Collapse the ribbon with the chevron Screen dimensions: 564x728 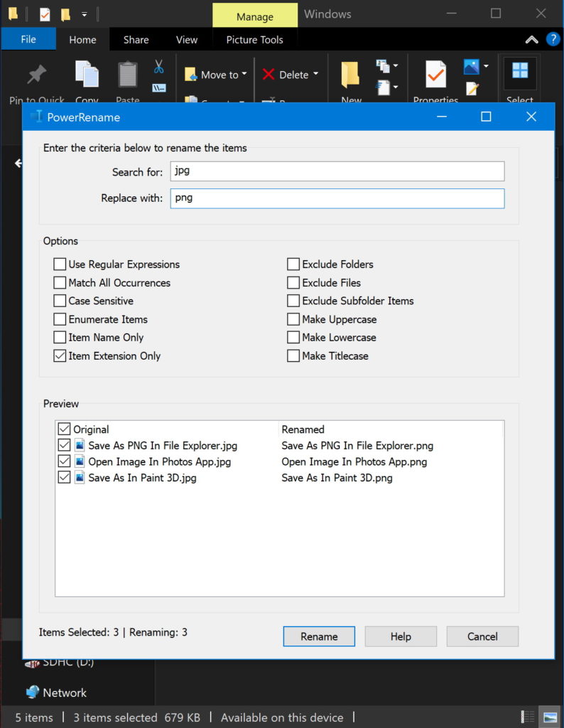(x=531, y=40)
